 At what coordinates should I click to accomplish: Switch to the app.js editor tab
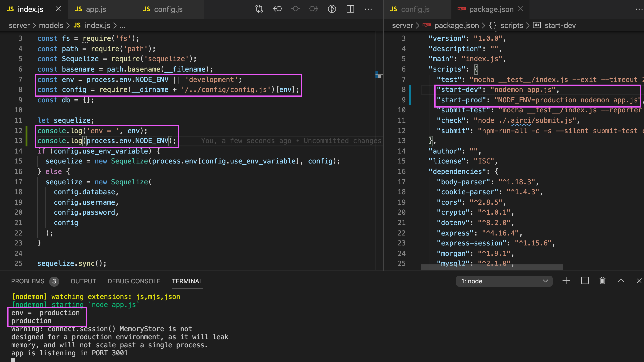[x=96, y=9]
